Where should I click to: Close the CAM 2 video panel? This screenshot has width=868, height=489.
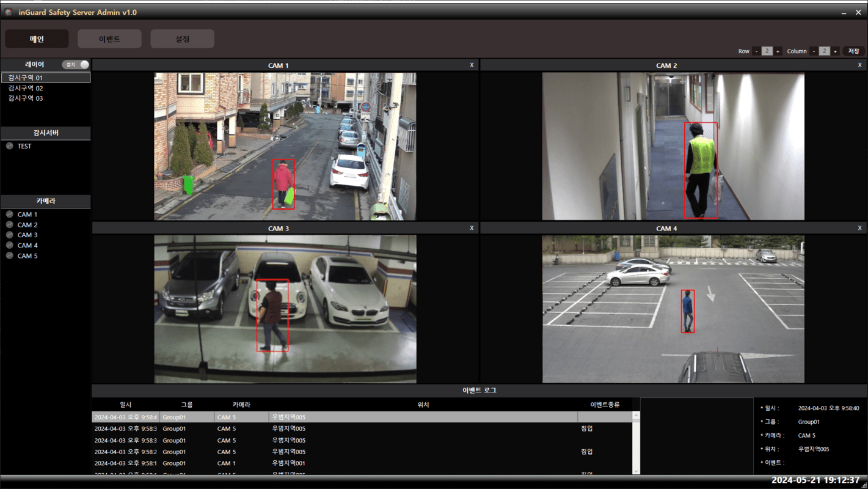coord(860,65)
